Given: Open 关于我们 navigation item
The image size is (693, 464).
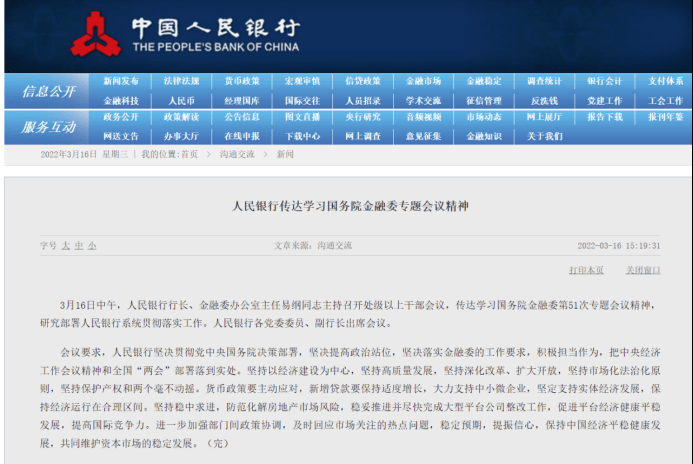Looking at the screenshot, I should tap(544, 135).
